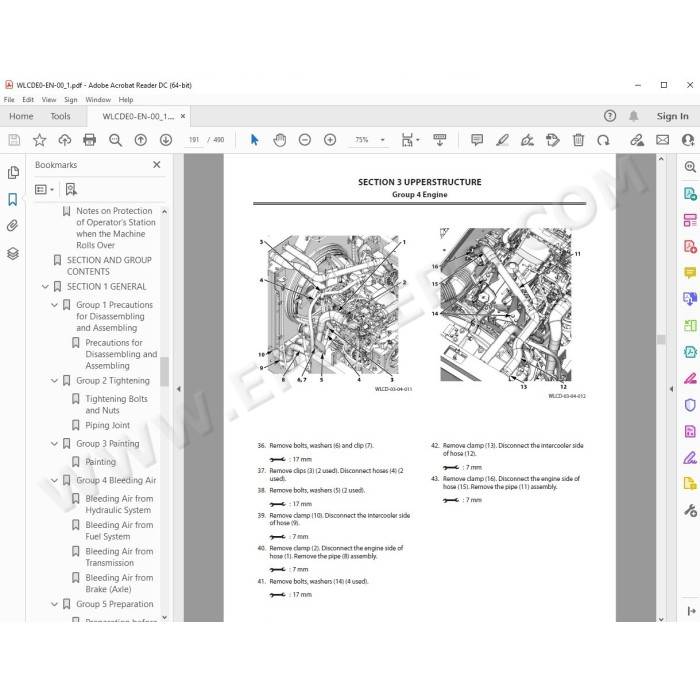Open the Help menu

coord(126,100)
